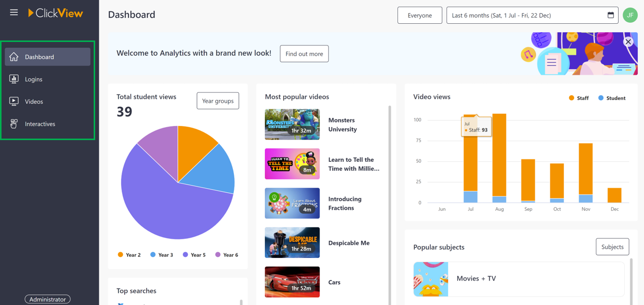Click the Oct bar in Video views
644x305 pixels.
(x=557, y=183)
